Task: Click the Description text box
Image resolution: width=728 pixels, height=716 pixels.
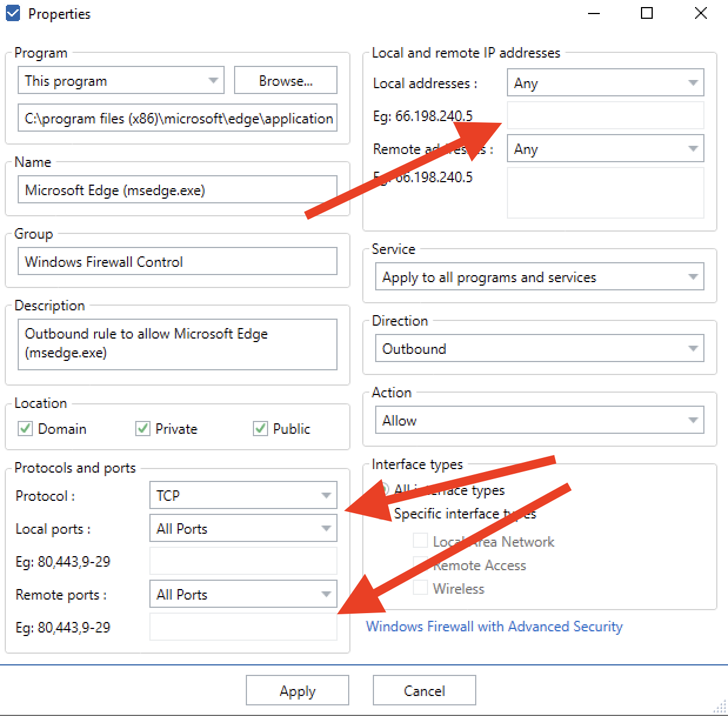Action: click(178, 344)
